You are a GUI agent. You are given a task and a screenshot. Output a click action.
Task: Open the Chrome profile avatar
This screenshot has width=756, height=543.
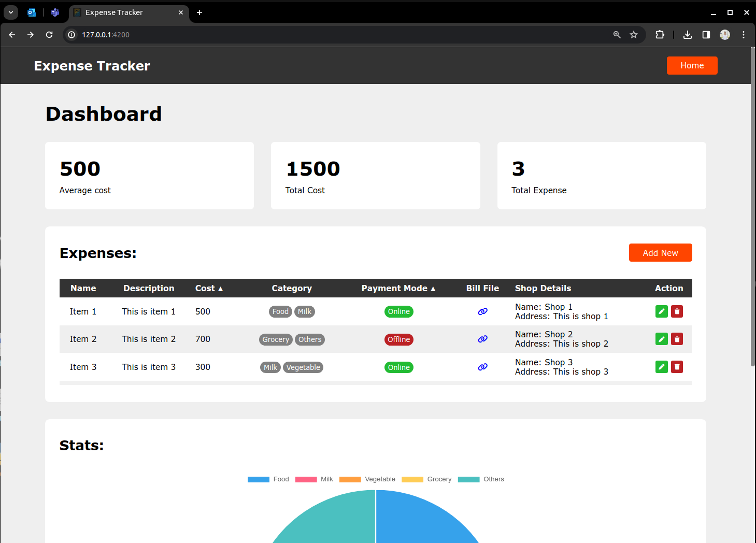pos(725,35)
